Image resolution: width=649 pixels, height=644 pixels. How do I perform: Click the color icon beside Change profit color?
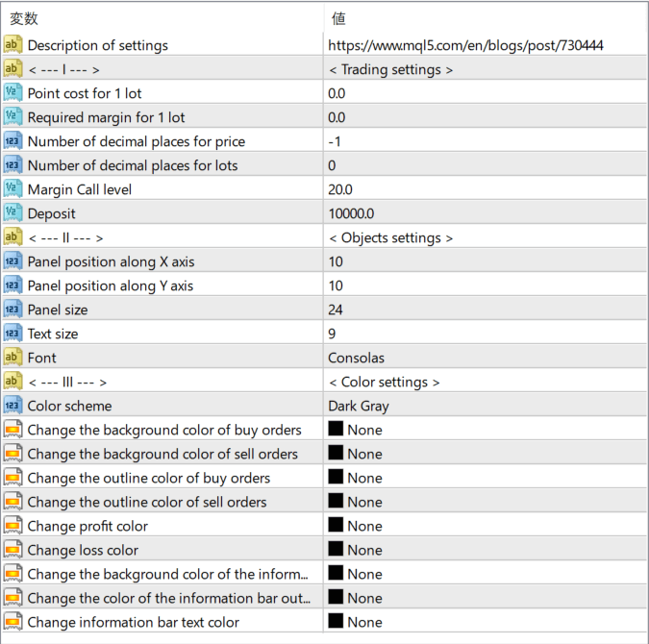[x=12, y=526]
